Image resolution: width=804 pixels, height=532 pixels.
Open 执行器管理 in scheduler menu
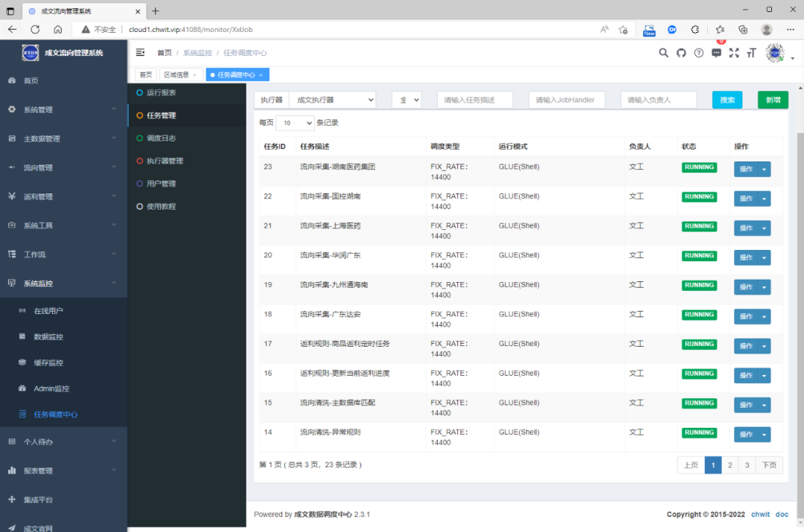(x=187, y=161)
